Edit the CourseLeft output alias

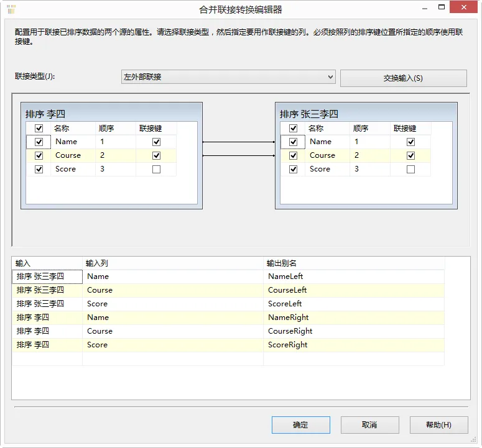click(354, 290)
